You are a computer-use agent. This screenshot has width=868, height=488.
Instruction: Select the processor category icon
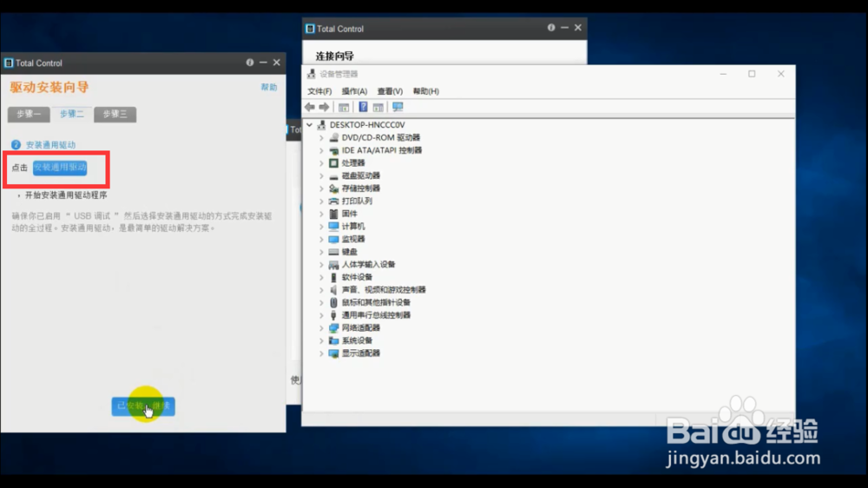point(334,163)
